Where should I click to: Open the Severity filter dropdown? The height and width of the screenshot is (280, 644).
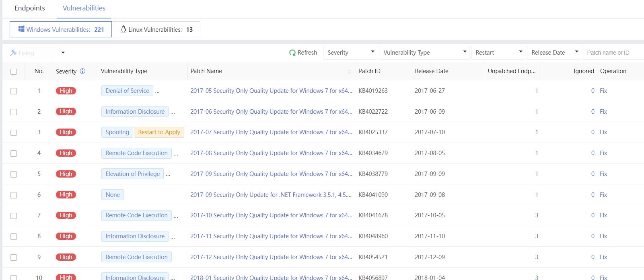tap(350, 53)
